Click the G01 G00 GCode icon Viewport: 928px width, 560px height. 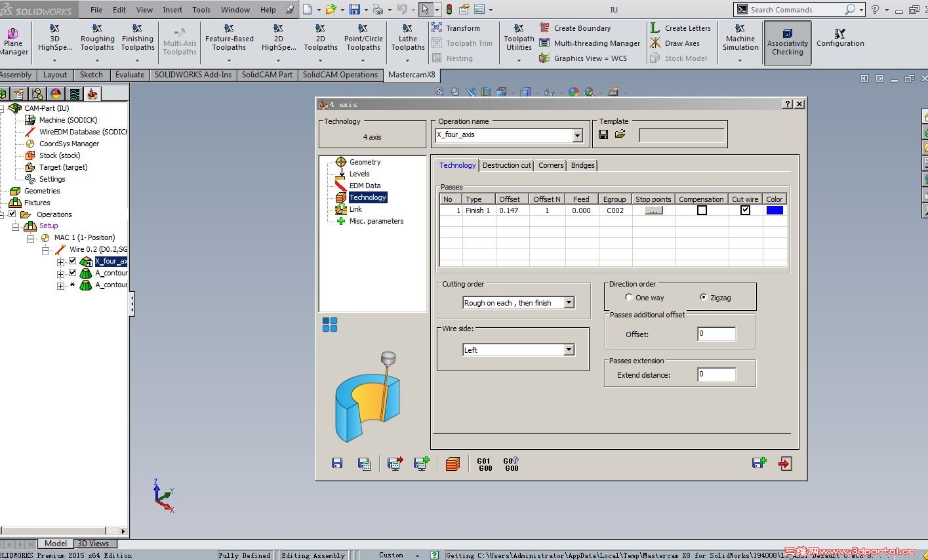[485, 464]
